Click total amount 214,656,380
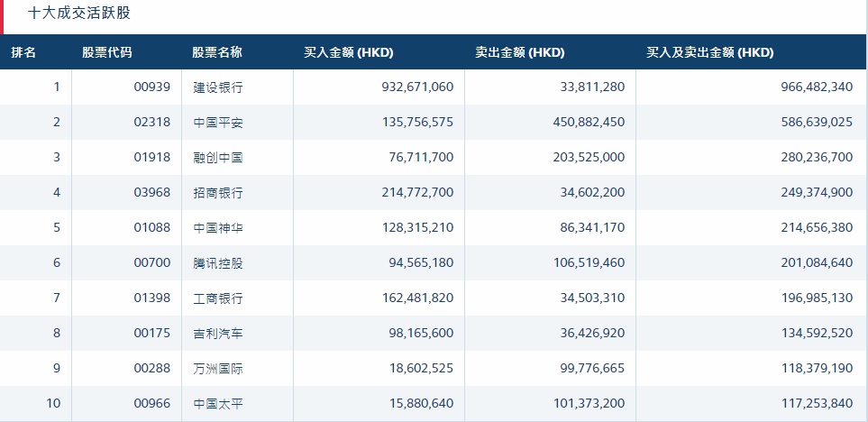 pyautogui.click(x=817, y=227)
